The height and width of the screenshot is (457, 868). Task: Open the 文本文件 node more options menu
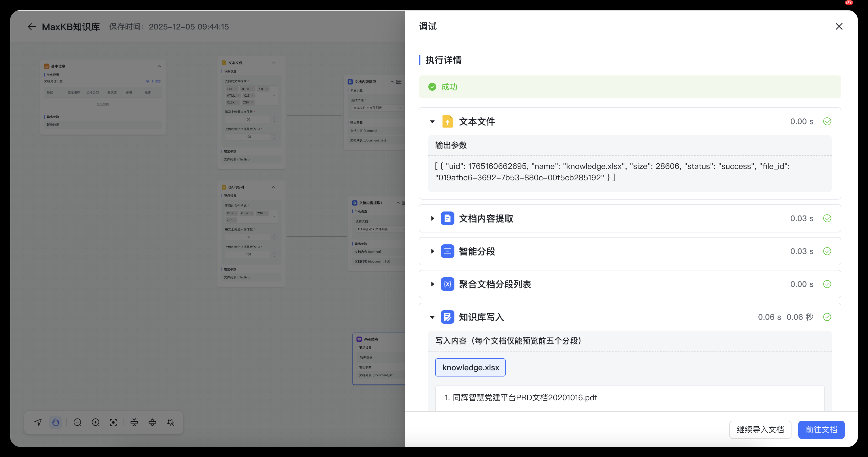(279, 63)
